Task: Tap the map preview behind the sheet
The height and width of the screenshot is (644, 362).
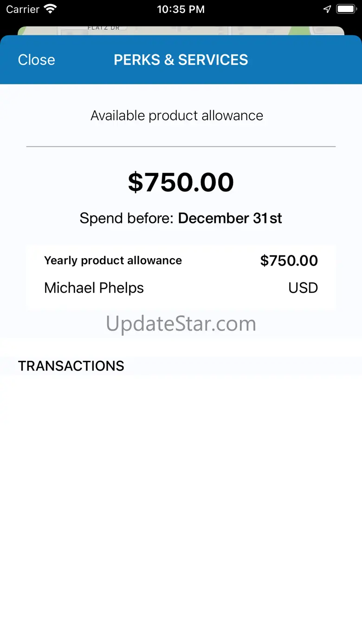Action: (181, 30)
